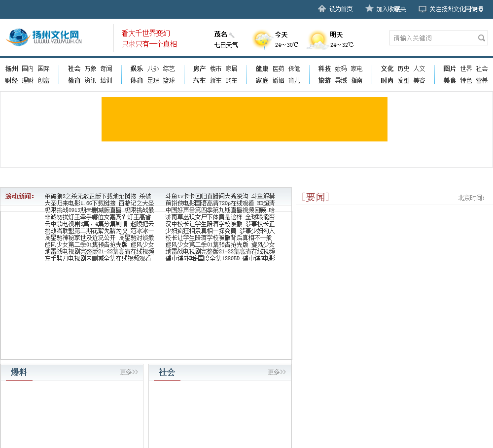Open 历史 nav item
Viewport: 493px width, 448px height.
[403, 69]
